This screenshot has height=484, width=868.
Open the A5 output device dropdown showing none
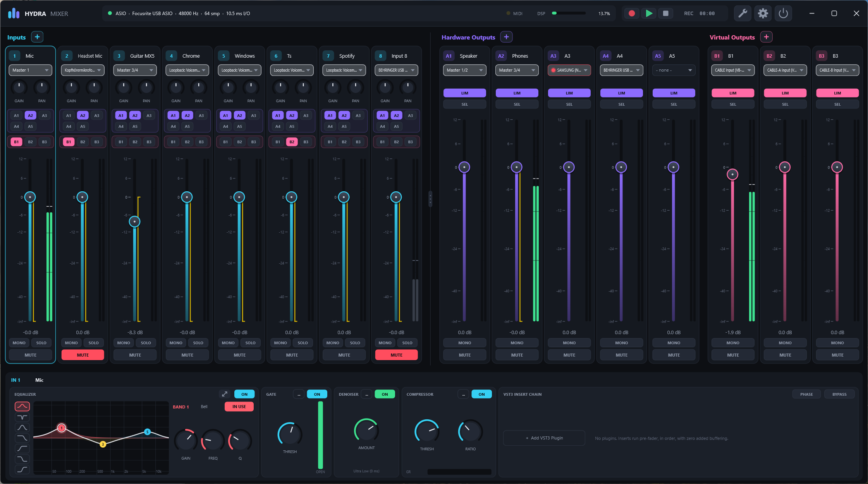tap(674, 70)
